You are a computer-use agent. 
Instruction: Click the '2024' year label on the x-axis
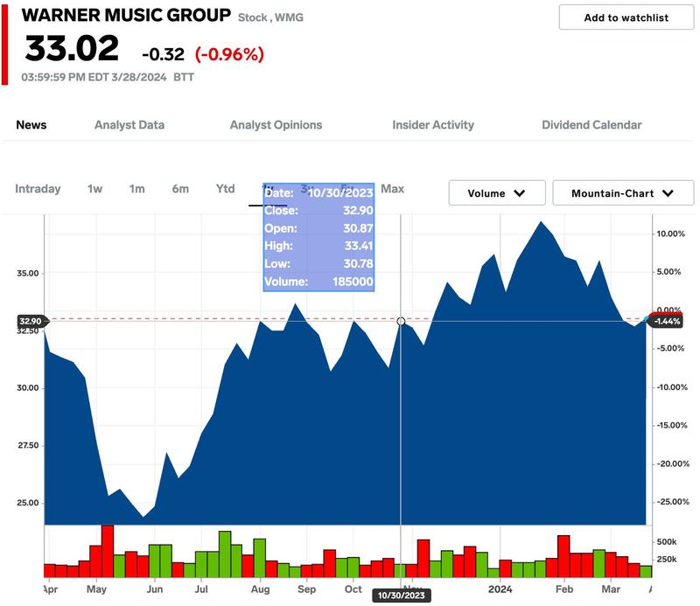[500, 589]
